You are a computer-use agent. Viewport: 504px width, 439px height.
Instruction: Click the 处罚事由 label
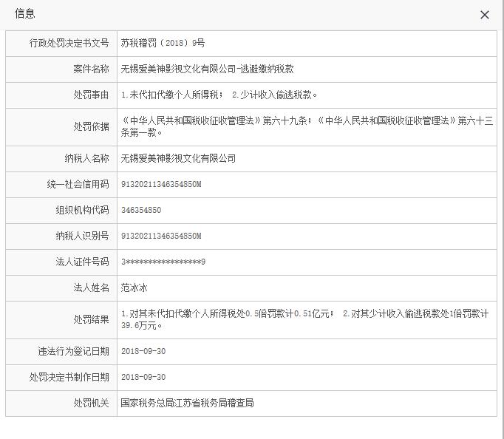click(92, 95)
